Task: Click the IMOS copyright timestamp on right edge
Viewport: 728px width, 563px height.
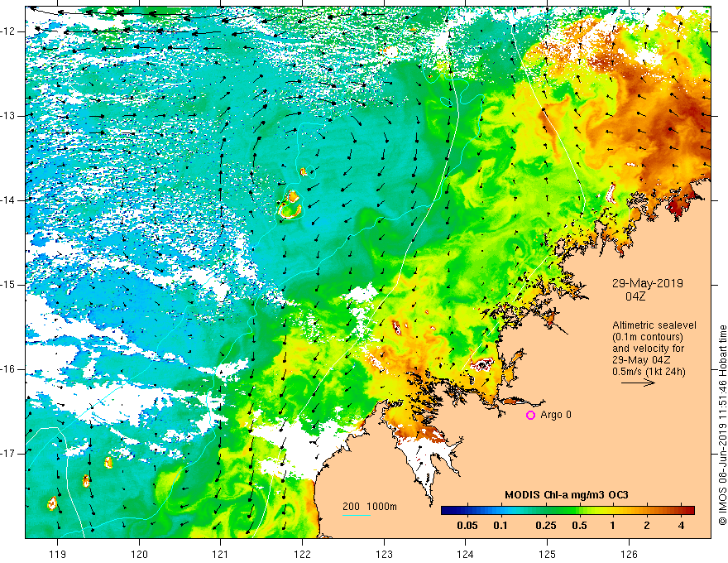Action: 722,426
